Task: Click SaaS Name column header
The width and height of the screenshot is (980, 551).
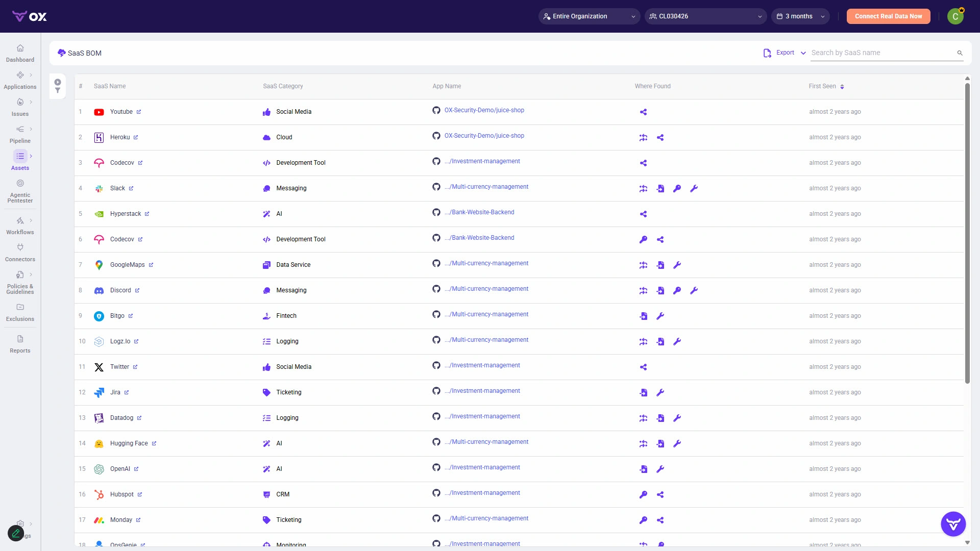Action: pyautogui.click(x=110, y=86)
